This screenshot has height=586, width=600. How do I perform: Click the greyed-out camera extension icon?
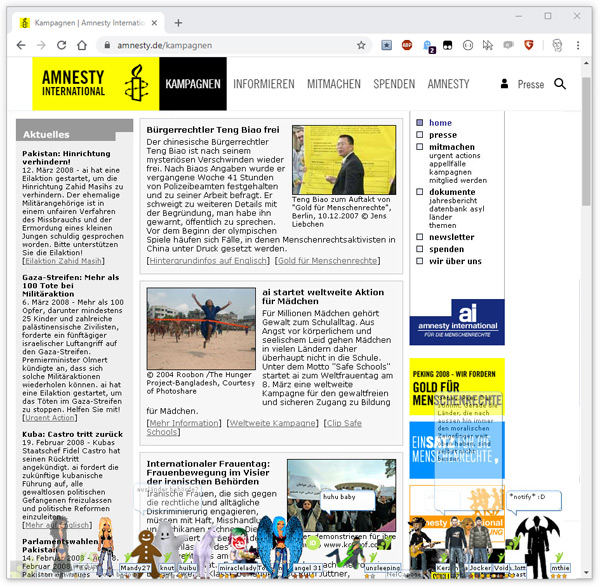pyautogui.click(x=508, y=46)
